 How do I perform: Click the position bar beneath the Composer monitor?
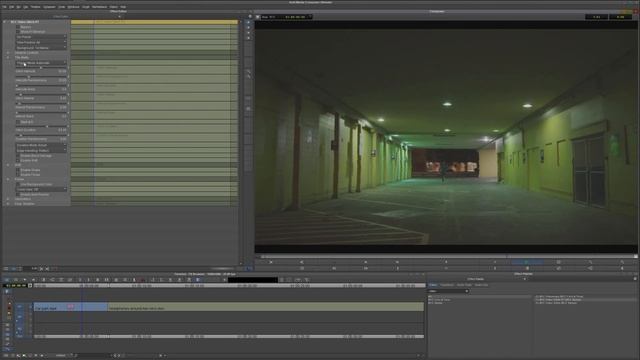click(x=447, y=257)
